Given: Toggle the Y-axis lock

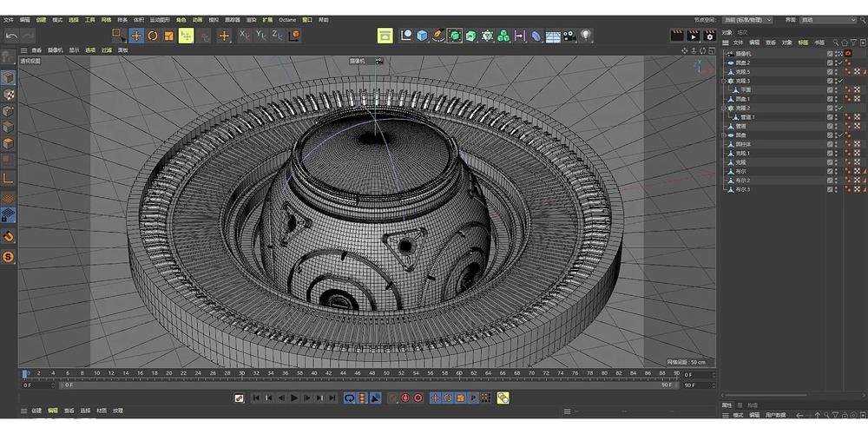Looking at the screenshot, I should coord(261,36).
